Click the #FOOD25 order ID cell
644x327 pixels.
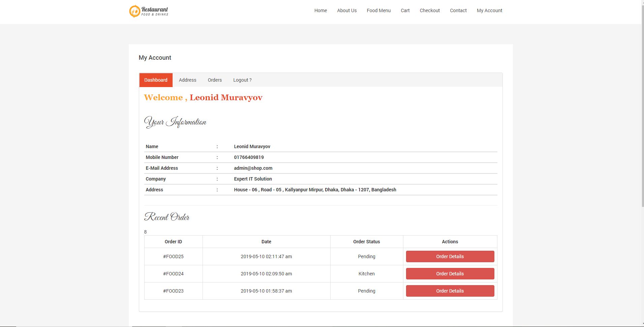173,256
